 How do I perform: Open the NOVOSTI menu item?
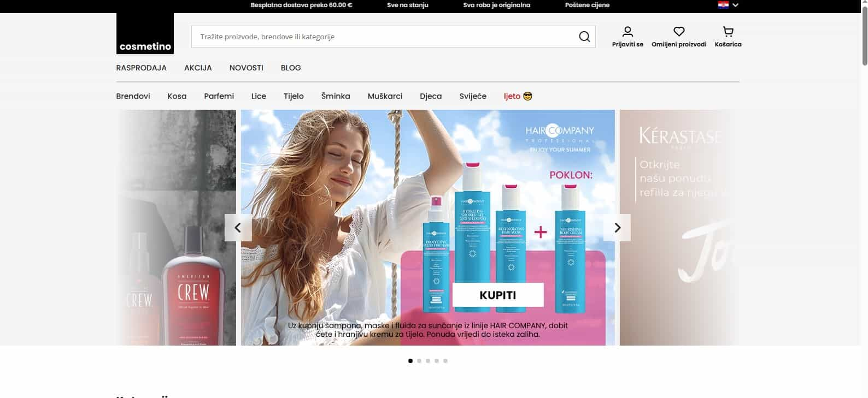246,68
